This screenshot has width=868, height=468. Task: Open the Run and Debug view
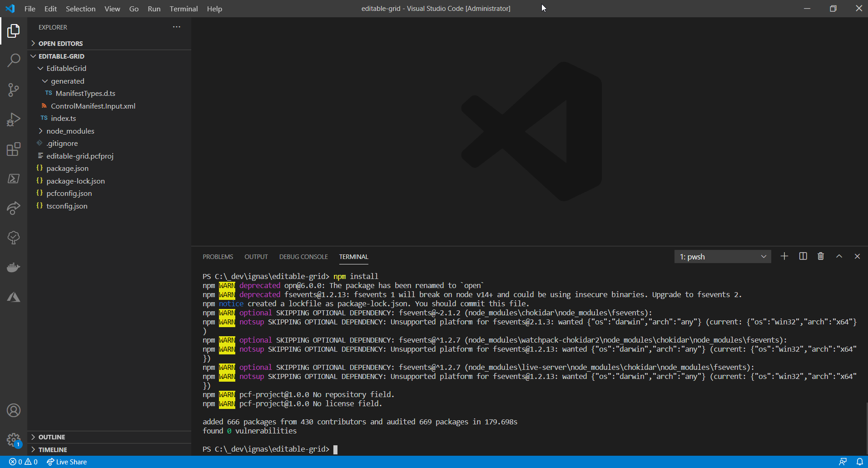[14, 119]
